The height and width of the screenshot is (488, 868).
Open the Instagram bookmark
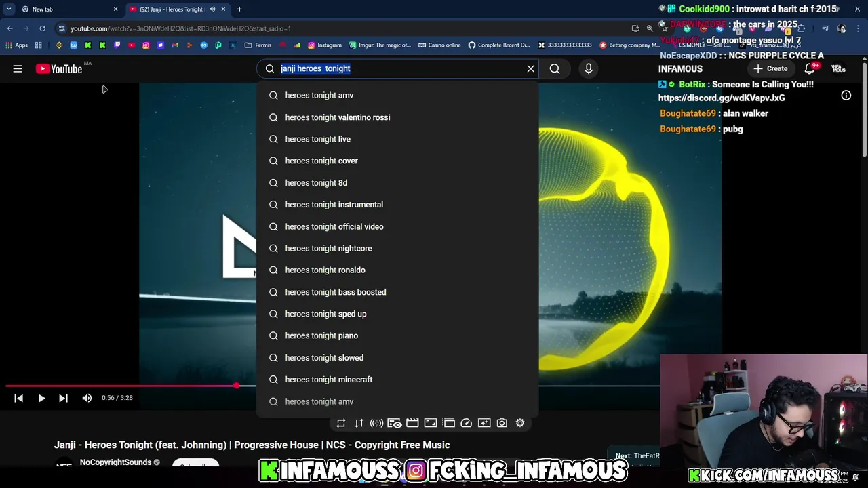[x=325, y=45]
